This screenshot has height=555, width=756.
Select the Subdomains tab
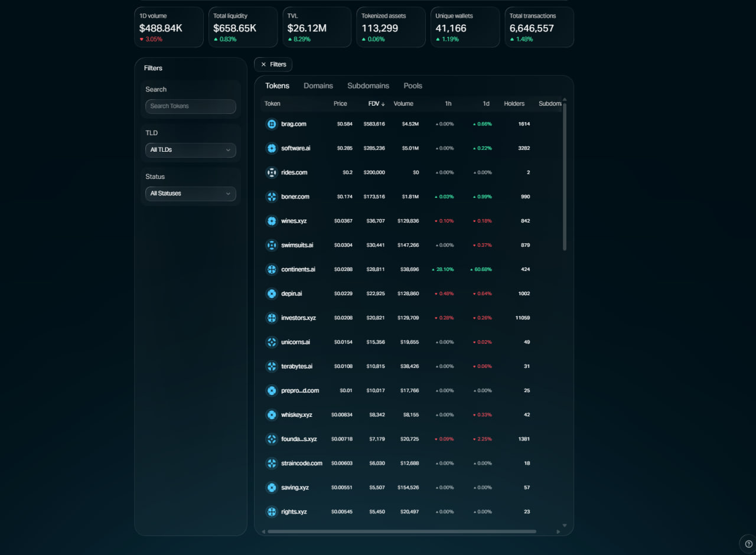tap(368, 86)
